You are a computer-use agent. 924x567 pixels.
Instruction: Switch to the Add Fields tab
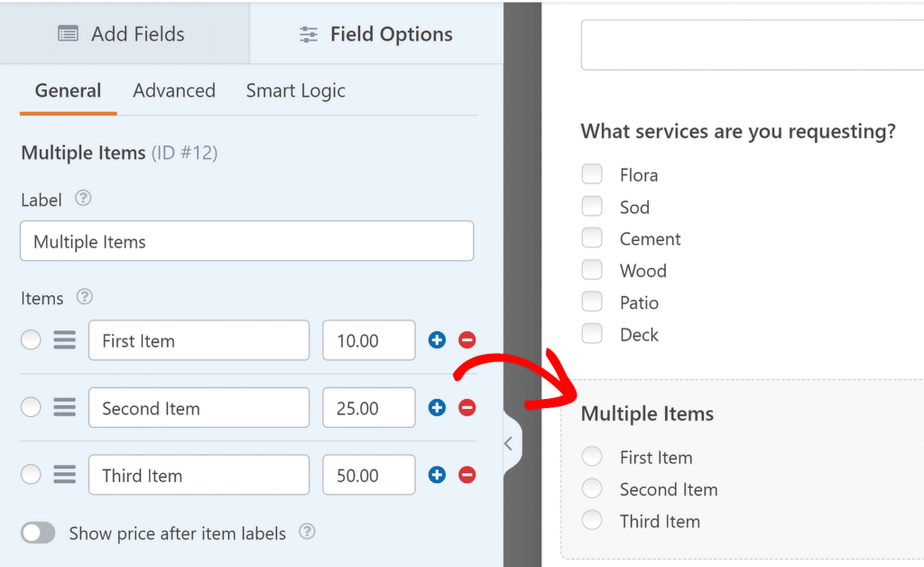pyautogui.click(x=125, y=33)
